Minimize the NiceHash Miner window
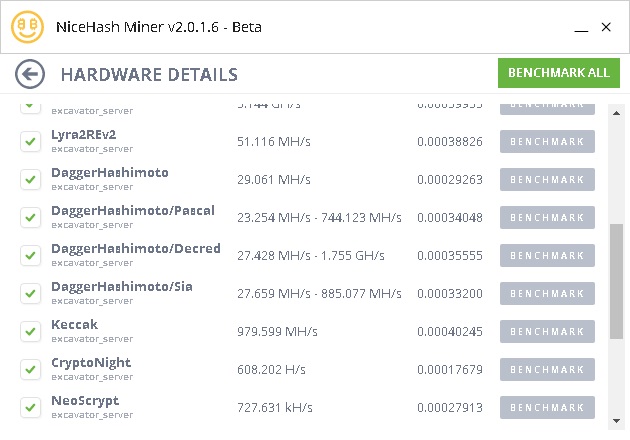 coord(581,31)
